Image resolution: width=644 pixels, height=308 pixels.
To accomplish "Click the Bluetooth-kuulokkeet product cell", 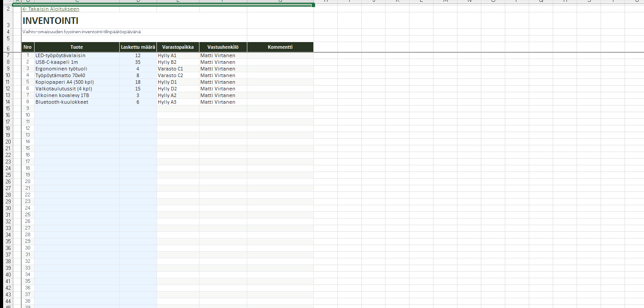I will [62, 102].
